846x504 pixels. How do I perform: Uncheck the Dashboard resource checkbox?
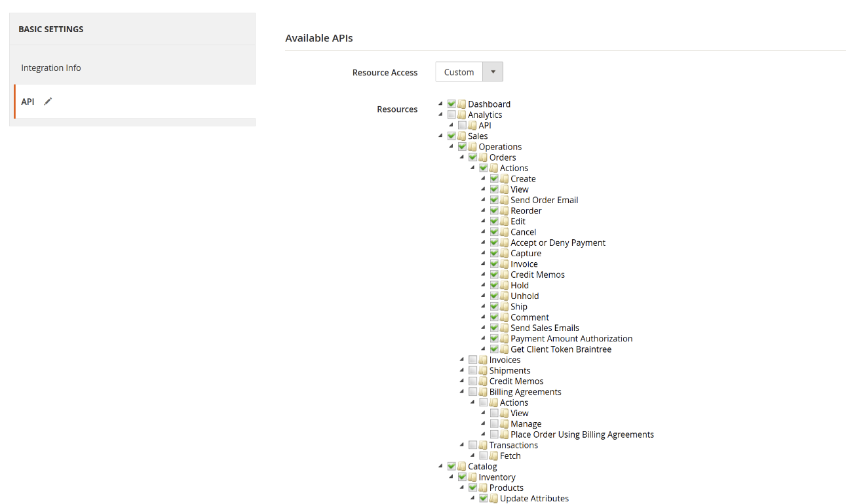pyautogui.click(x=452, y=104)
